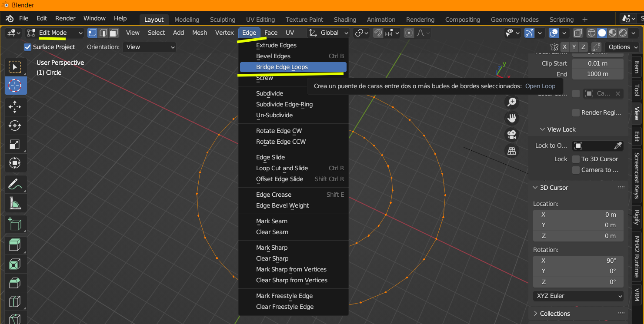This screenshot has height=324, width=644.
Task: Expand the Collections panel
Action: 555,314
